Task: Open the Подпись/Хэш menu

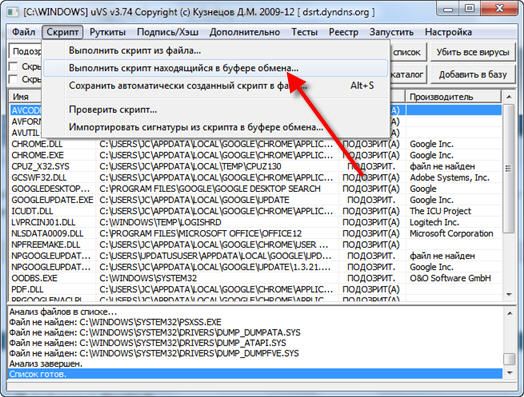Action: (168, 32)
